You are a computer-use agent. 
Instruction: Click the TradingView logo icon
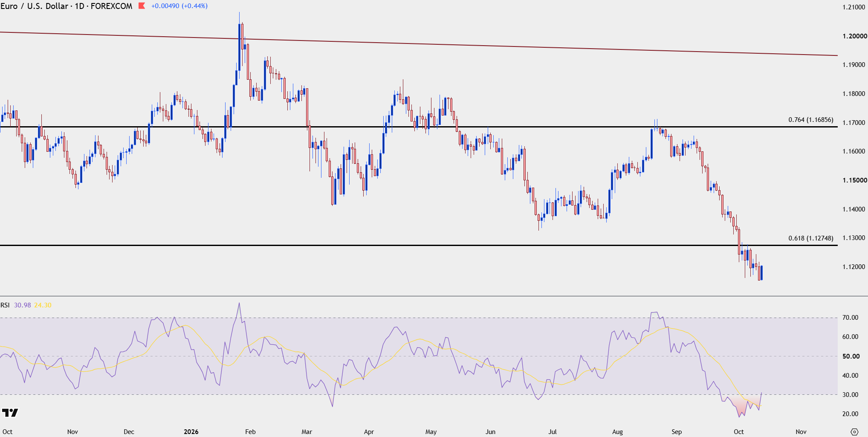10,413
